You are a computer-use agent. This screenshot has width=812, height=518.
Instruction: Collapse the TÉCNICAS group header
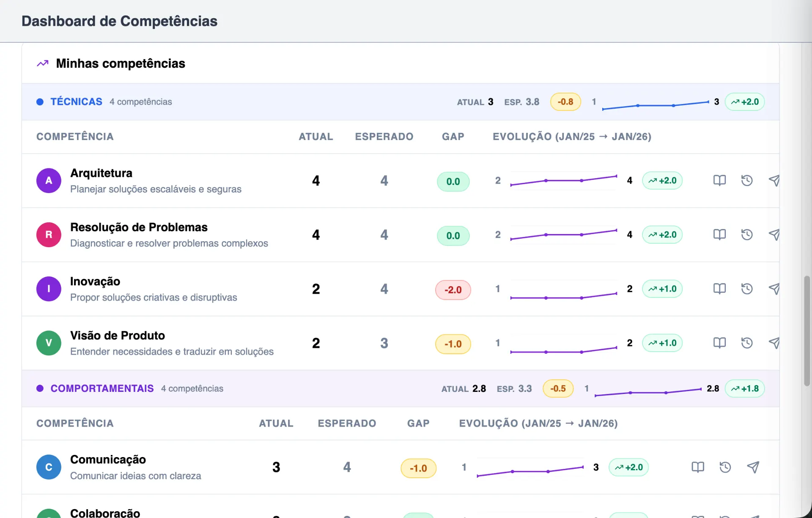pyautogui.click(x=401, y=102)
